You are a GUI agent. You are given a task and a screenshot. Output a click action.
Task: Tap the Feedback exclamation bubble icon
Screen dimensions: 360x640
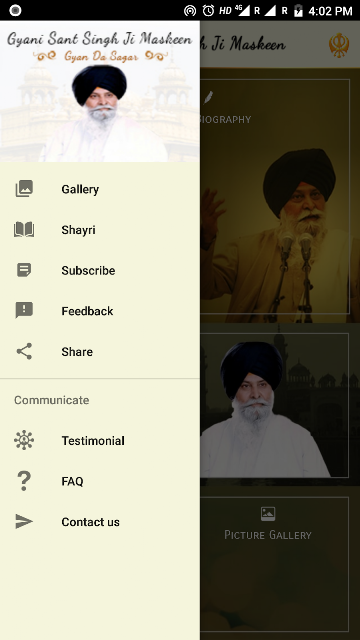[24, 311]
